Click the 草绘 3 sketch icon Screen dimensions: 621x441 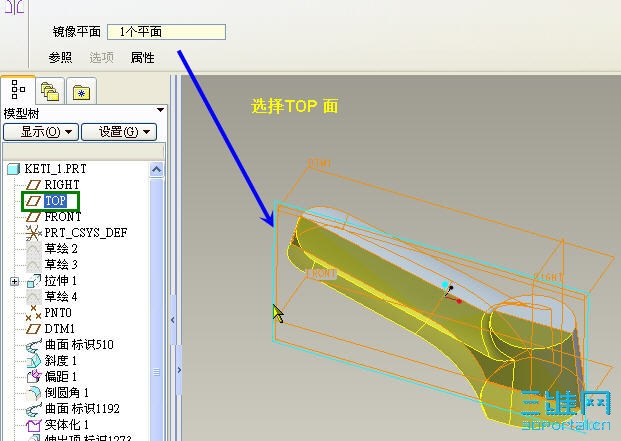point(33,265)
